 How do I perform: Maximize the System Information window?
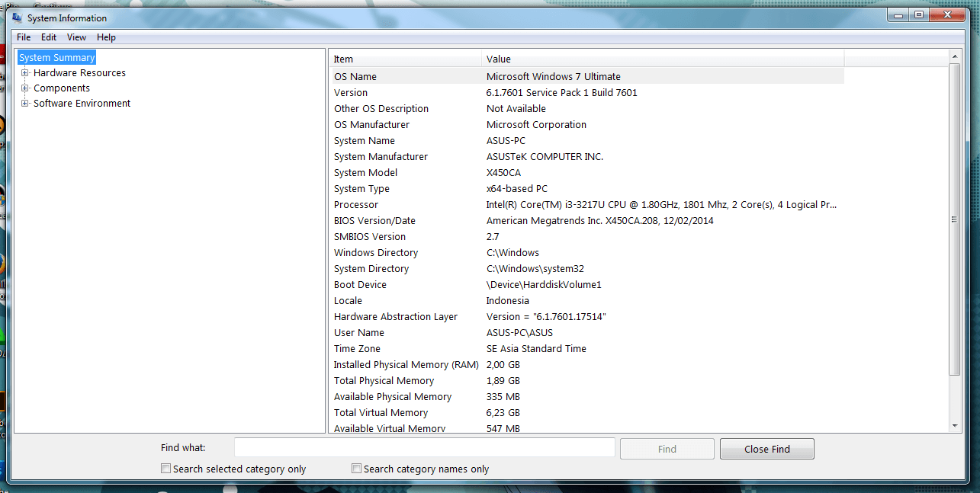tap(918, 14)
